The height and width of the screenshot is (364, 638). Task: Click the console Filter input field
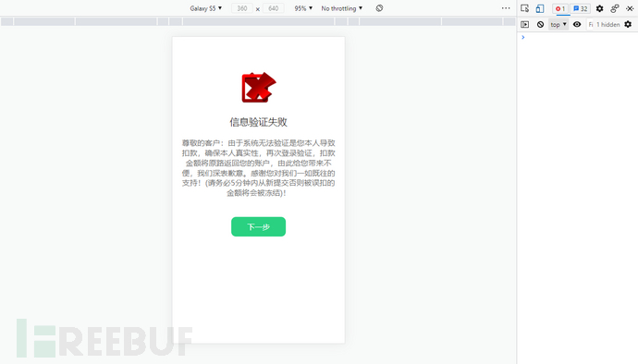591,24
